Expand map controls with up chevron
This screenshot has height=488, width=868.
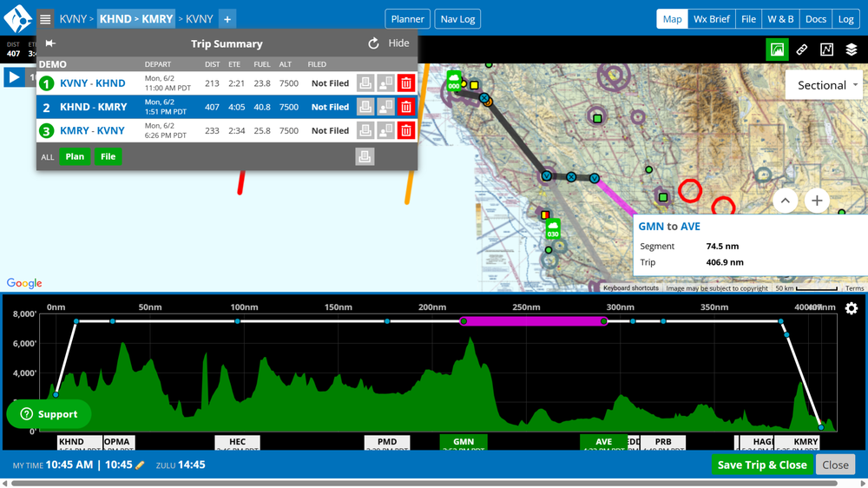(785, 201)
